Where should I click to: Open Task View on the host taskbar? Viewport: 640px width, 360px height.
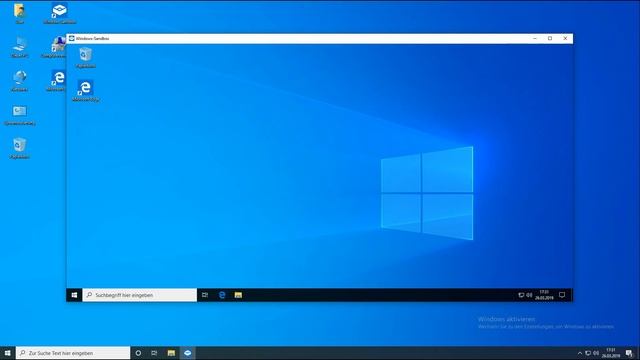pos(154,353)
